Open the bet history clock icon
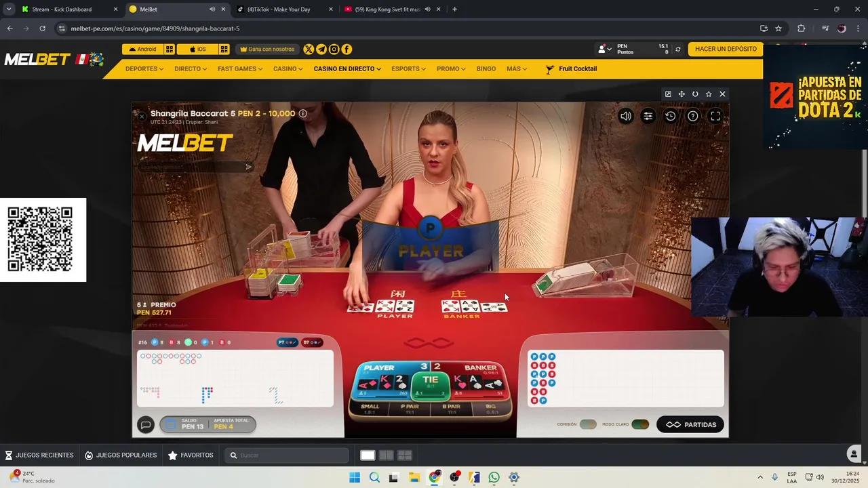The width and height of the screenshot is (868, 488). click(670, 116)
